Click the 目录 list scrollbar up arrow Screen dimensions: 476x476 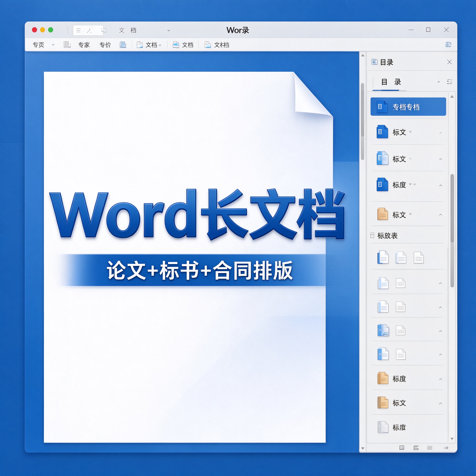tap(452, 97)
